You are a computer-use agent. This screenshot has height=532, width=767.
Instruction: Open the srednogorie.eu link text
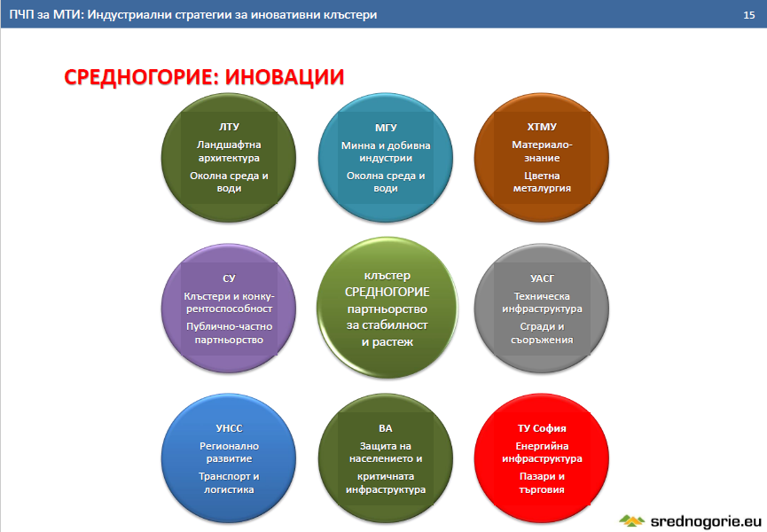tap(706, 521)
